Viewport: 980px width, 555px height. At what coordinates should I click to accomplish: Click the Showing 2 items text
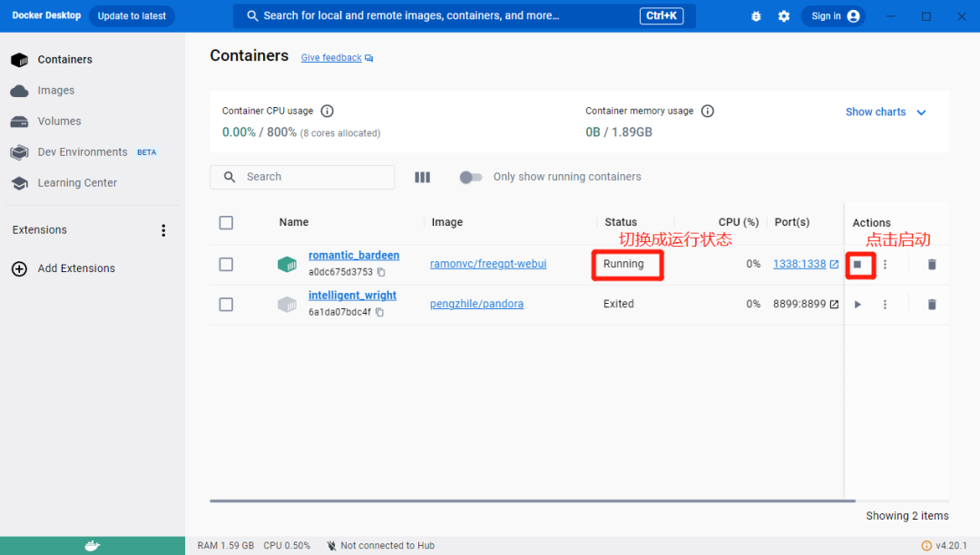click(906, 516)
